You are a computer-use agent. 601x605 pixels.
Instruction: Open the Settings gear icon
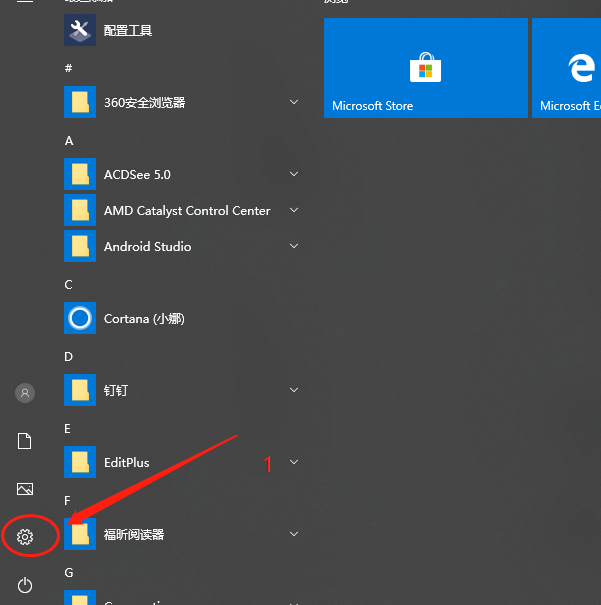tap(25, 537)
